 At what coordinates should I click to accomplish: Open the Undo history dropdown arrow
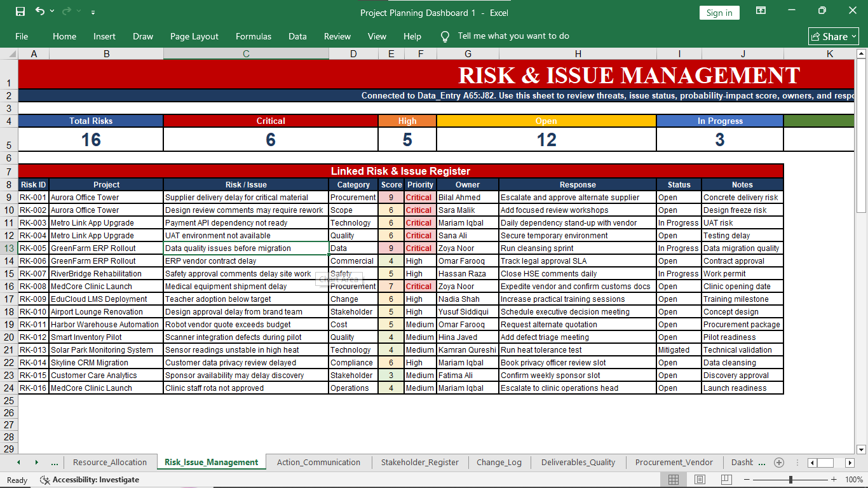click(x=52, y=12)
